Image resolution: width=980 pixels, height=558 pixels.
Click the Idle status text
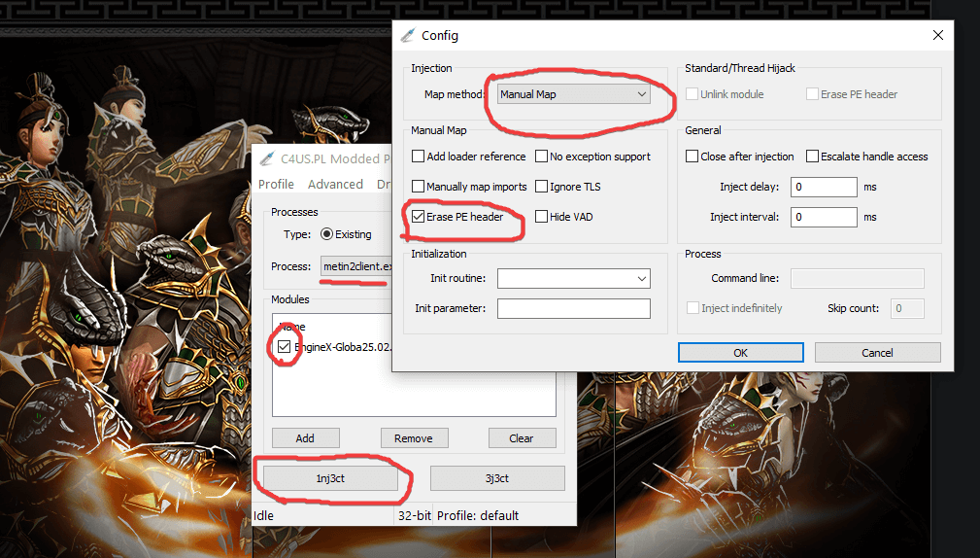pyautogui.click(x=264, y=516)
